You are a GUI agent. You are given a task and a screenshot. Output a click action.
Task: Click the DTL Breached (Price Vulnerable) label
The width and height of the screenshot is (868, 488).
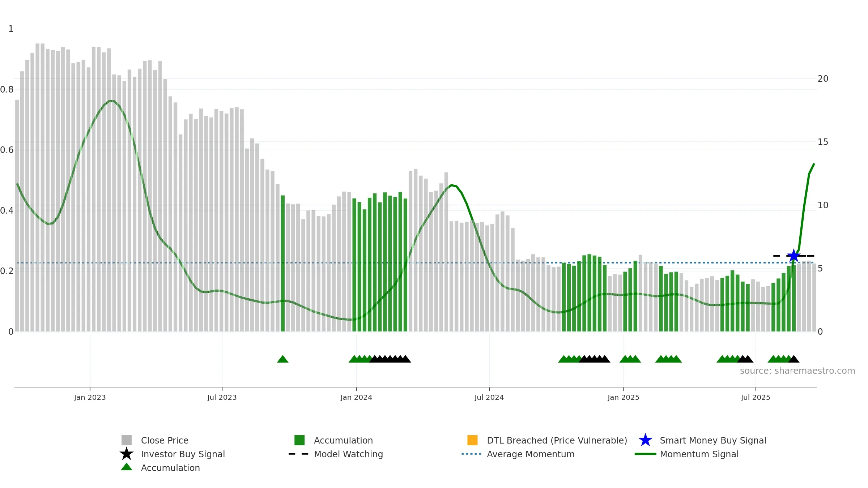pos(557,440)
